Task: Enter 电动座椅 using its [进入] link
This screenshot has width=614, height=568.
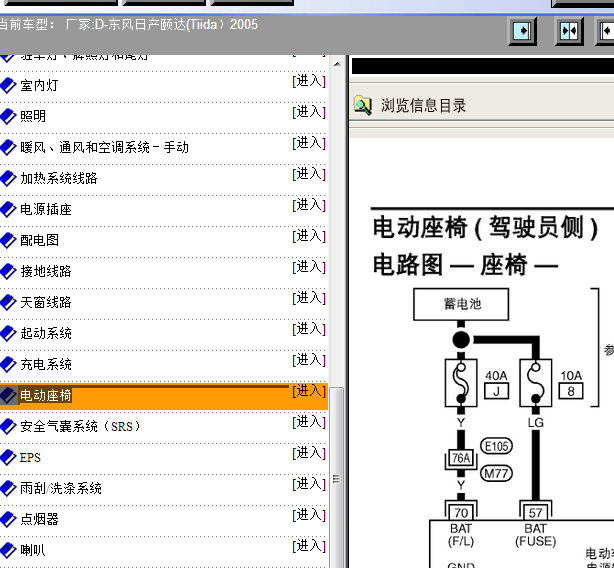Action: (309, 391)
